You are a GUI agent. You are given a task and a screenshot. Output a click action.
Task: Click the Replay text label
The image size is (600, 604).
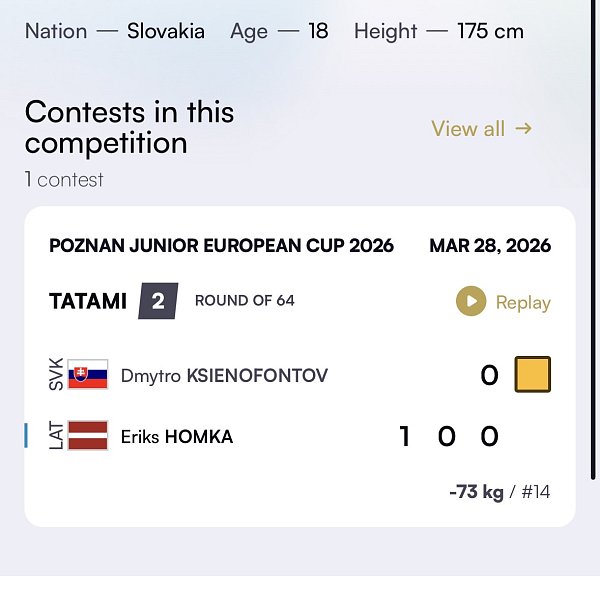523,303
